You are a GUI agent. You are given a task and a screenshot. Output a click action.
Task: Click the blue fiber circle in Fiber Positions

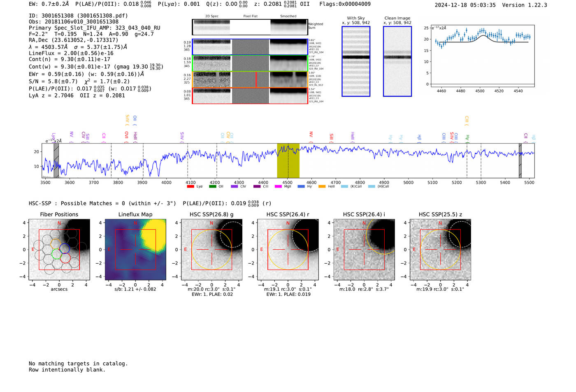(64, 248)
